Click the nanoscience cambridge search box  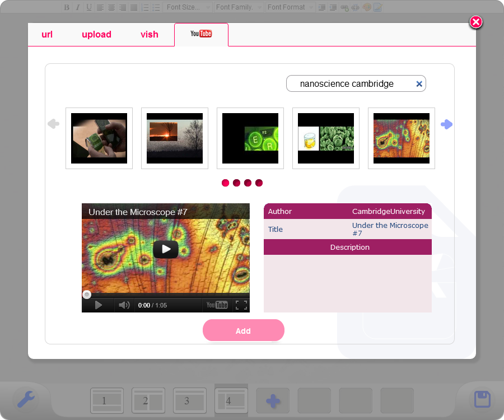[x=347, y=84]
